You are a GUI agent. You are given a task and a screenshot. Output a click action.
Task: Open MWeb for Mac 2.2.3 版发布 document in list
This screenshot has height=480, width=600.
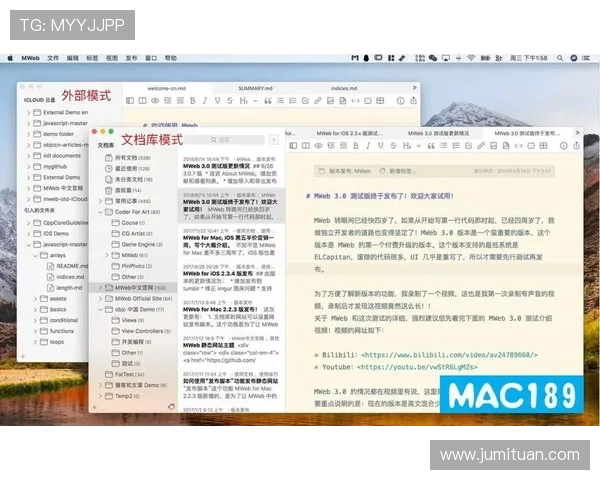(x=231, y=313)
